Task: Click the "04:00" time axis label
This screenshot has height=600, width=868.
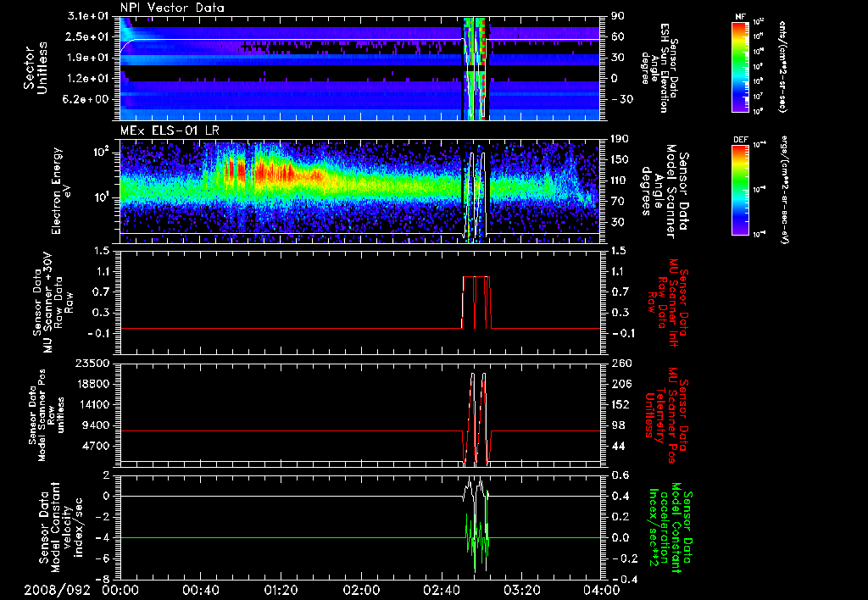Action: (602, 590)
